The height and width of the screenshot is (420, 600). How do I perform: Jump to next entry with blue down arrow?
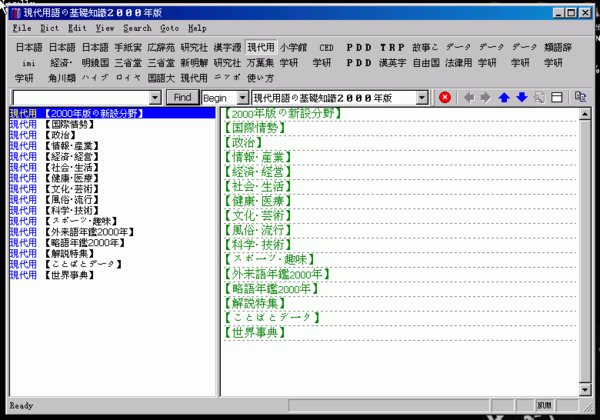click(x=522, y=98)
